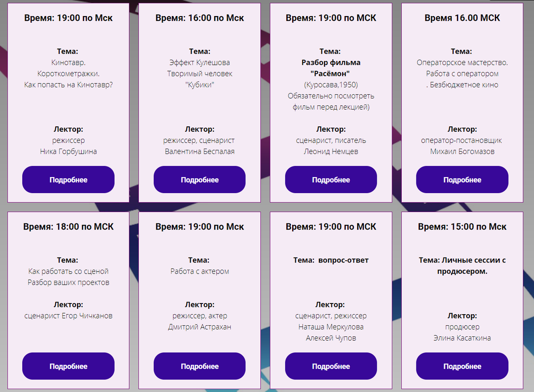Click the lecturer name Михаил Богомазов
The image size is (534, 392).
tap(462, 151)
